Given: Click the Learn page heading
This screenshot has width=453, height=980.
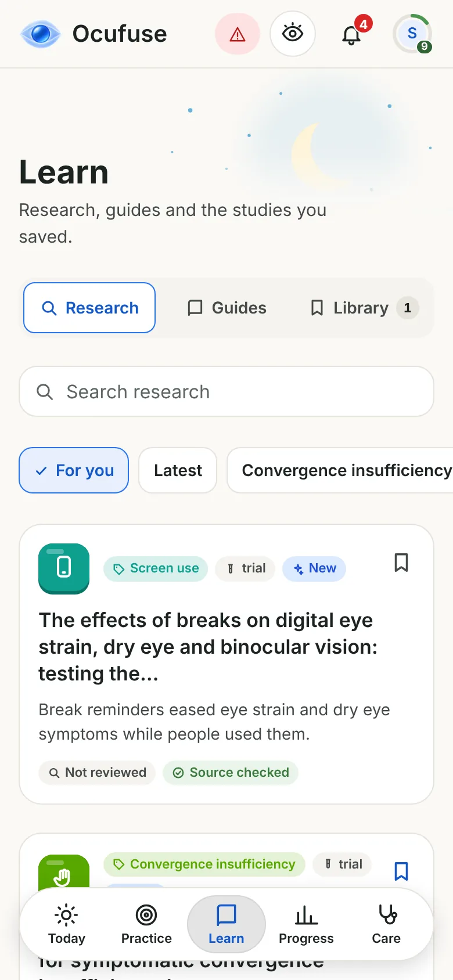Looking at the screenshot, I should coord(64,172).
